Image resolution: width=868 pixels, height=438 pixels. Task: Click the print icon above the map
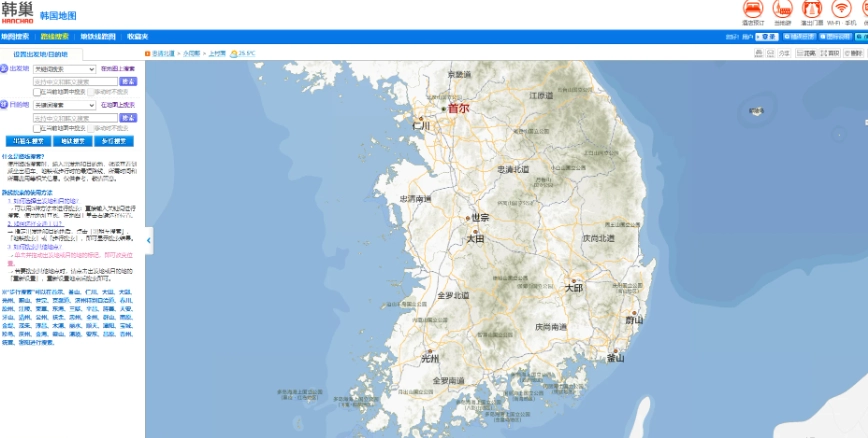pos(758,53)
